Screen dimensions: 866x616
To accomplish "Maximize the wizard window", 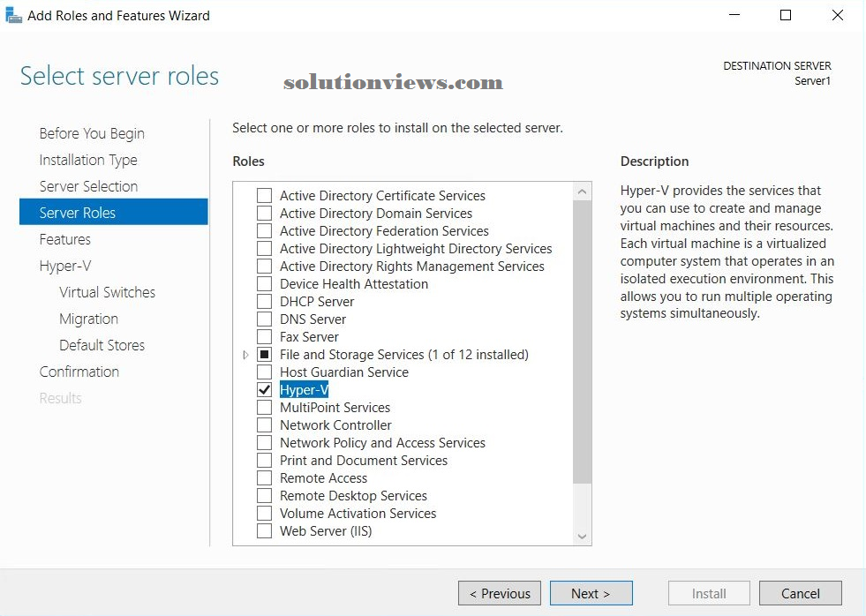I will (x=786, y=15).
